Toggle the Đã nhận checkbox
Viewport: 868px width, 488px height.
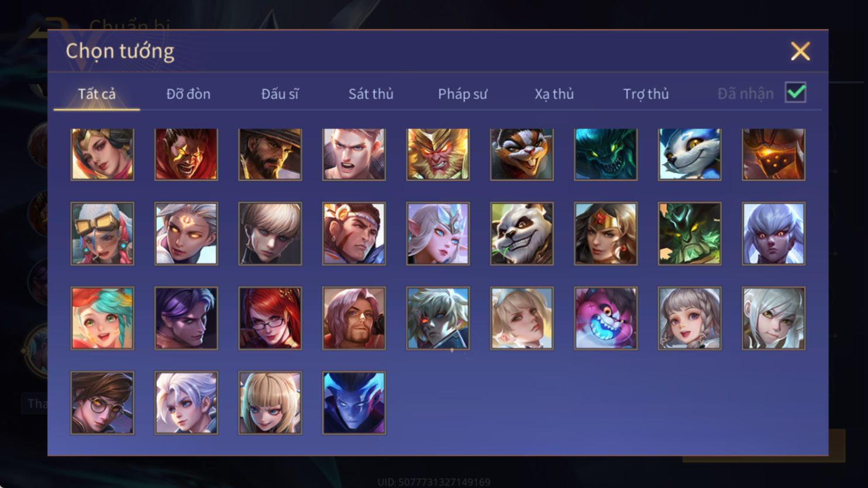click(x=795, y=92)
